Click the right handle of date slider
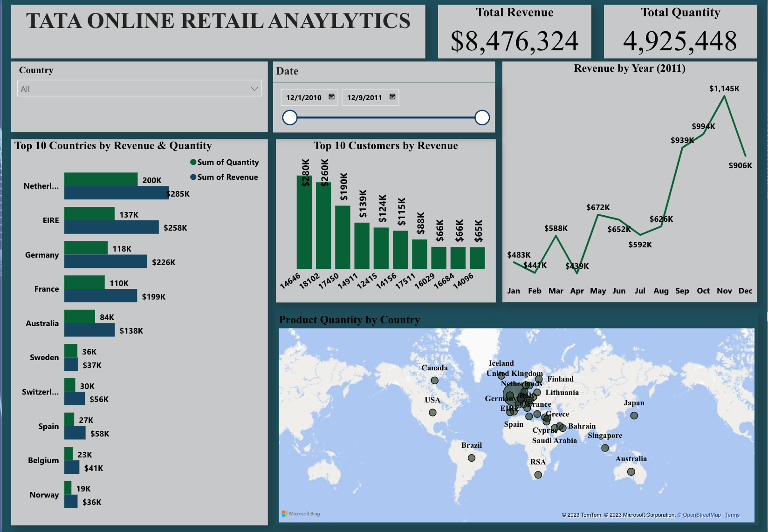This screenshot has width=768, height=532. tap(482, 117)
